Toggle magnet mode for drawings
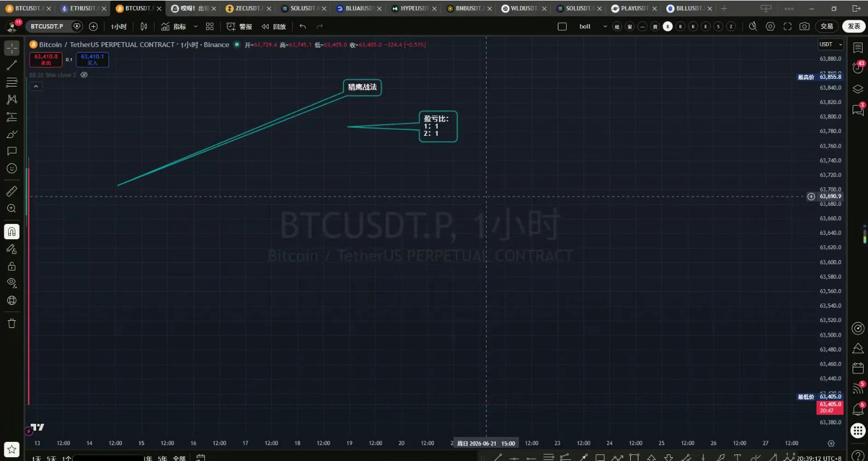Screen dimensions: 868x461 pyautogui.click(x=12, y=232)
